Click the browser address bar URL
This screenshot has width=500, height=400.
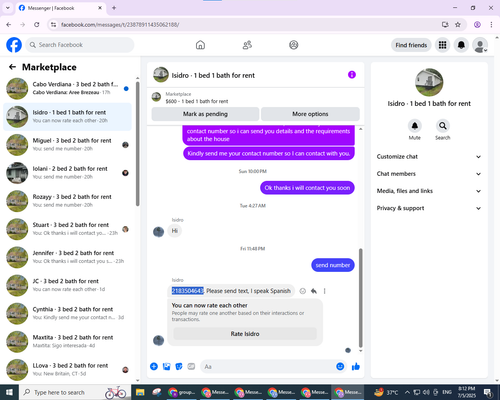pos(120,25)
